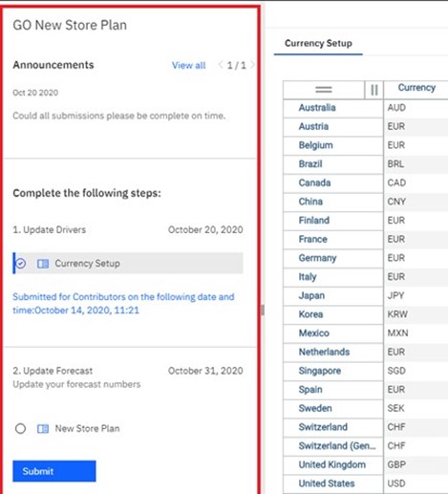Click the columns handle icon in table header
The image size is (448, 494).
click(x=374, y=90)
